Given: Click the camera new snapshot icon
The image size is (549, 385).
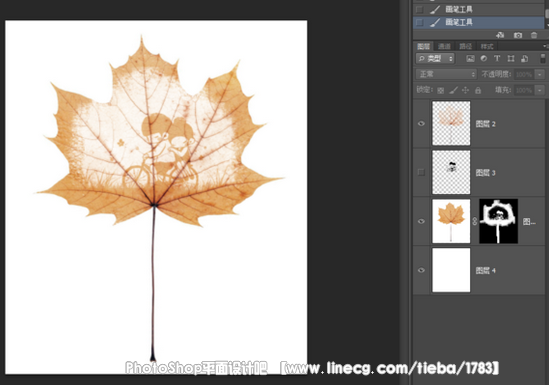Looking at the screenshot, I should click(518, 35).
